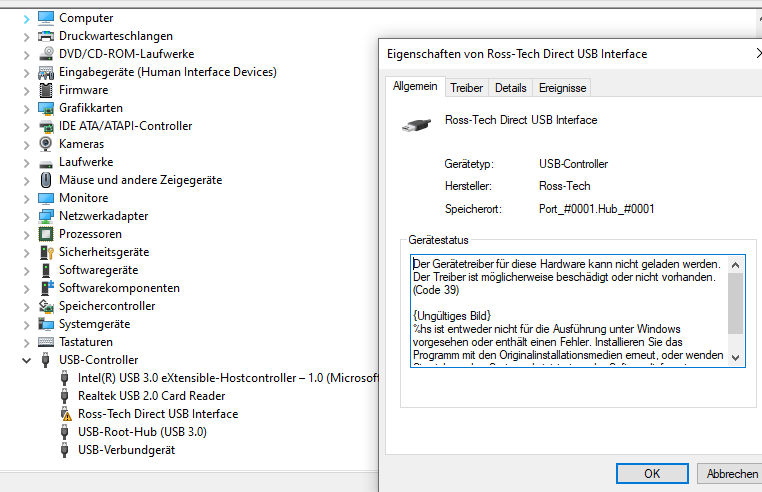Click the Ross-Tech warning device icon in tree

point(65,414)
